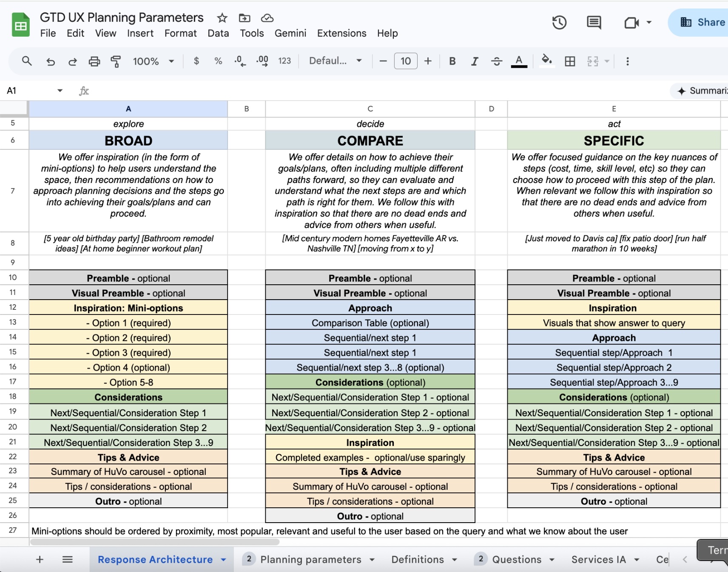Open the Format menu

pos(181,33)
